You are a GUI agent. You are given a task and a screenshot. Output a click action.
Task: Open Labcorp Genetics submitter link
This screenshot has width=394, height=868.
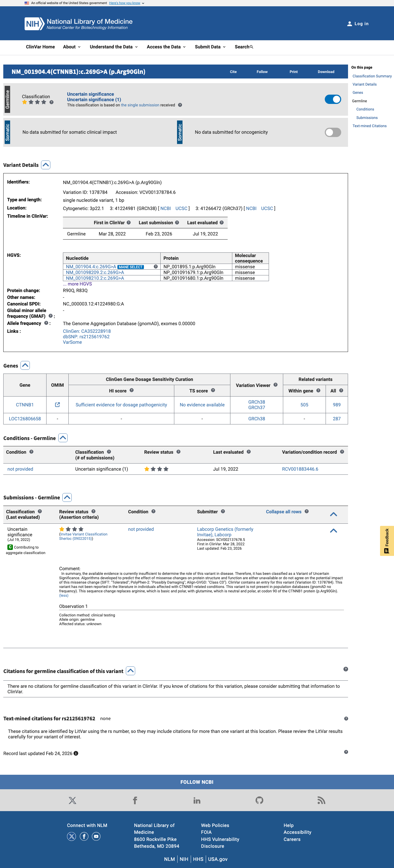point(225,532)
